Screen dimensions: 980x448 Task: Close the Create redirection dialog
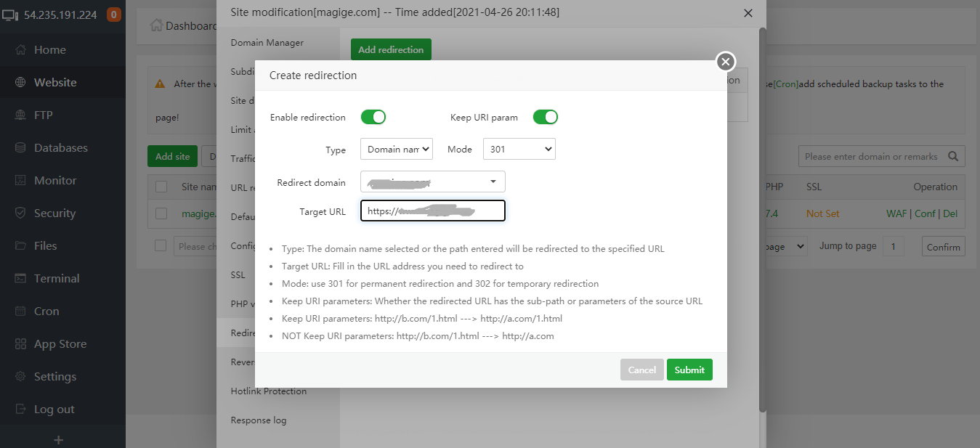(725, 62)
